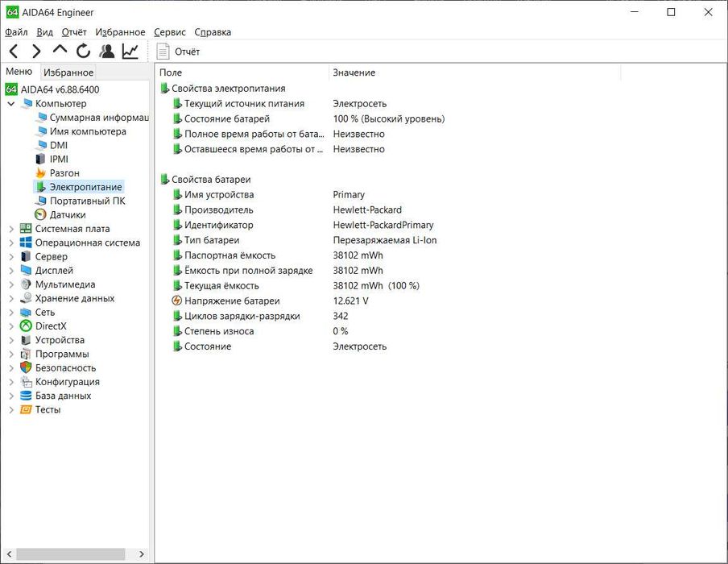Expand the Программы tree node
728x564 pixels.
(x=11, y=354)
